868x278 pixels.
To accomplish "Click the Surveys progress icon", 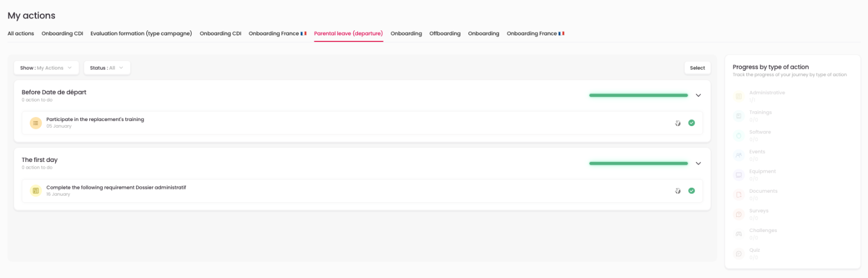I will (739, 214).
